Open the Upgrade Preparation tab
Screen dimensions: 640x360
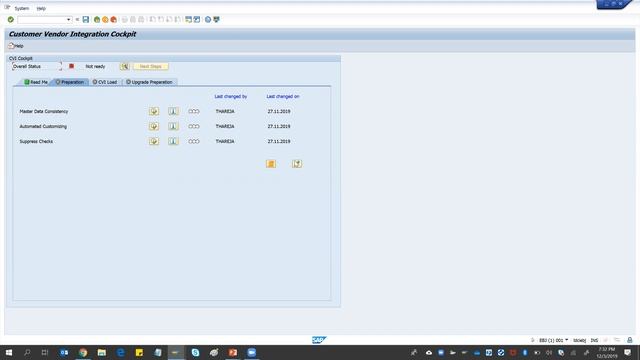pos(149,82)
